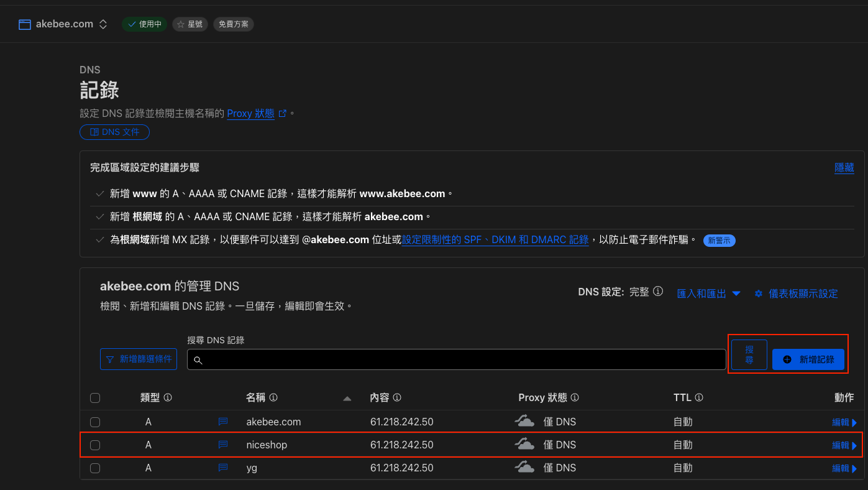The height and width of the screenshot is (490, 868).
Task: Select the checkbox for the yg record
Action: 95,468
